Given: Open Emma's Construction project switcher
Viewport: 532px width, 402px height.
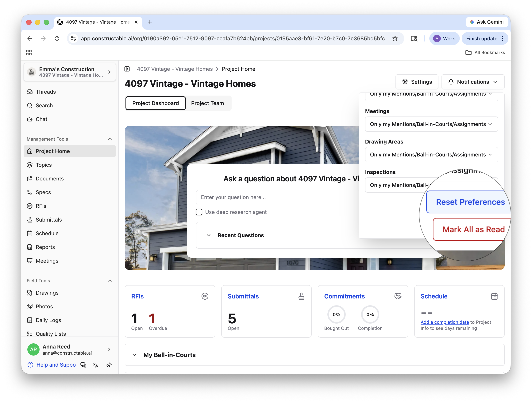Looking at the screenshot, I should point(70,72).
